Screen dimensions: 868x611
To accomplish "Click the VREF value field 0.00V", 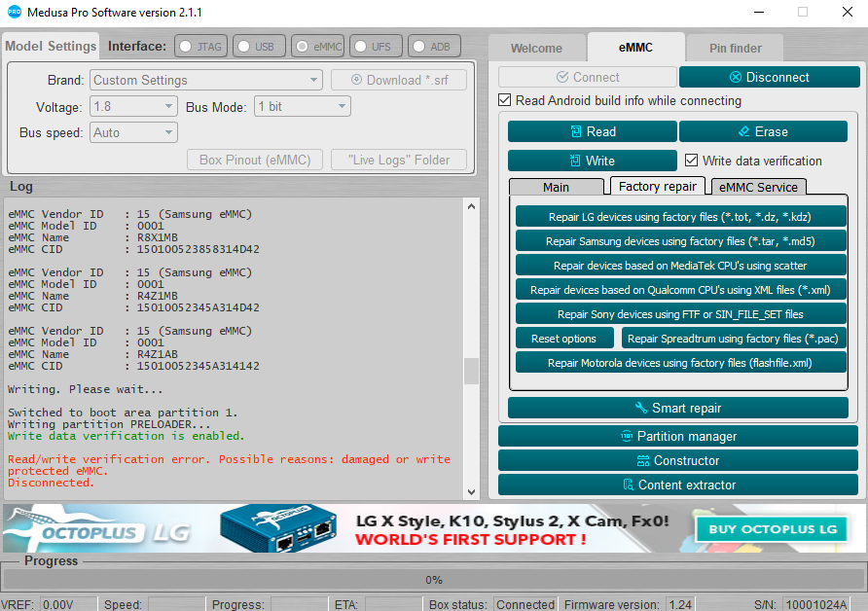I will [68, 604].
